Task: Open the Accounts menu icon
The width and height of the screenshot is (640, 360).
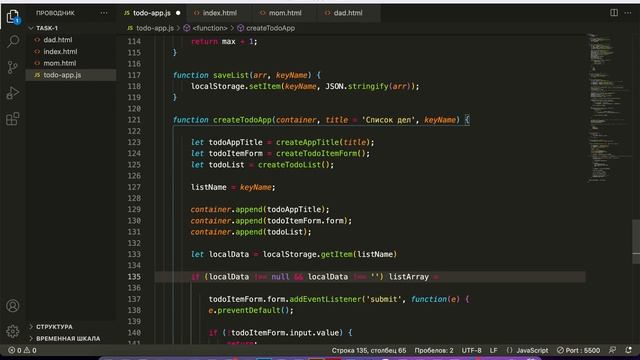Action: pyautogui.click(x=13, y=306)
